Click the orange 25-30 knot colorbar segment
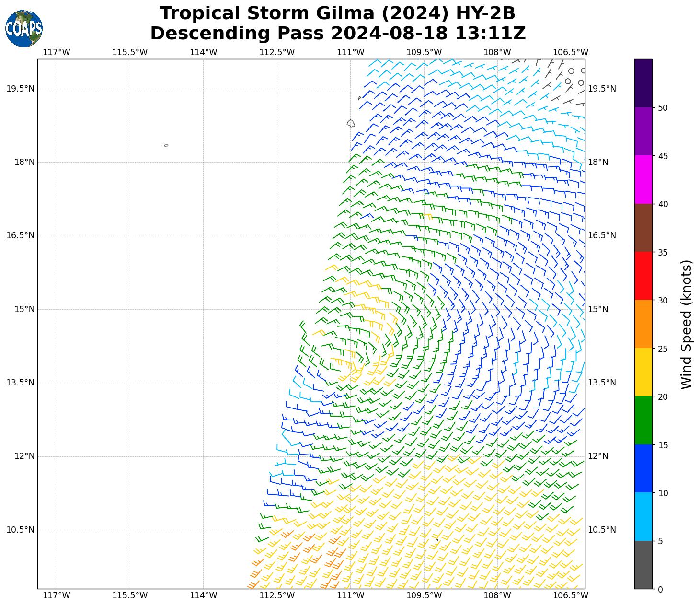 tap(643, 324)
